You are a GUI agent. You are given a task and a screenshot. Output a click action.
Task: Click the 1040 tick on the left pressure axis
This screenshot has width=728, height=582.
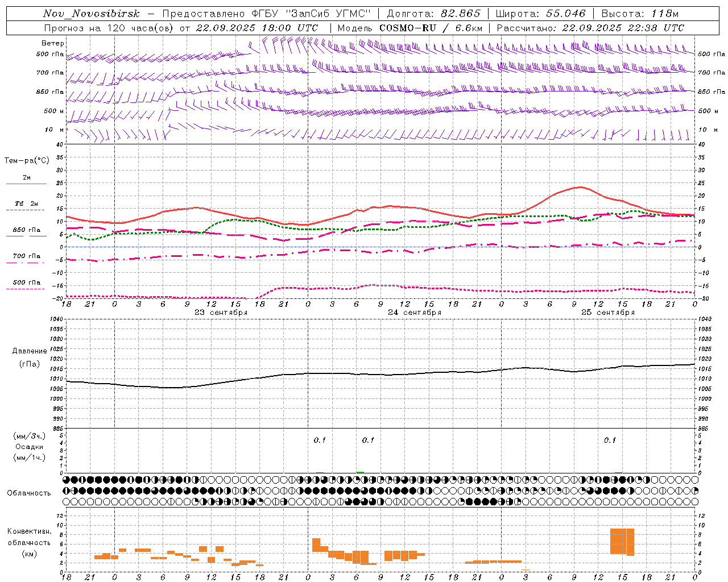56,319
